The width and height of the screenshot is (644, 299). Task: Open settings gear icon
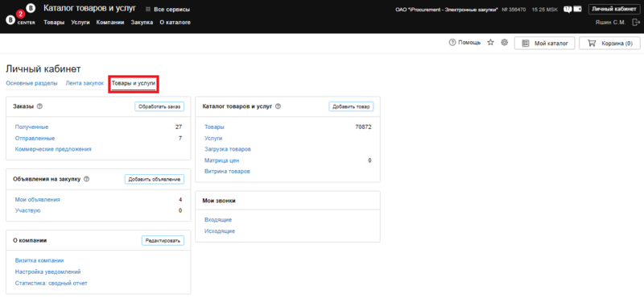click(x=505, y=43)
